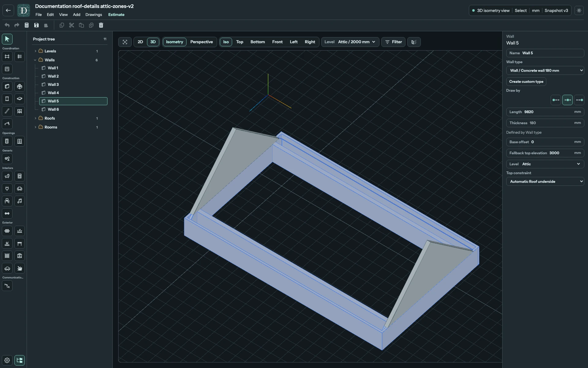Open the bathtub interior item tool
This screenshot has width=588, height=368.
(7, 176)
